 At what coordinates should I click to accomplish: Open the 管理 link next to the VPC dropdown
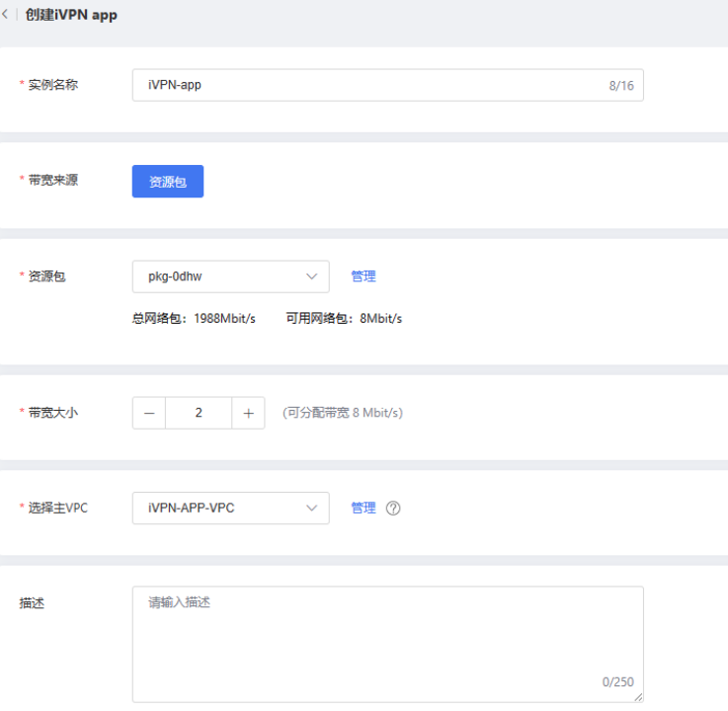(x=364, y=509)
